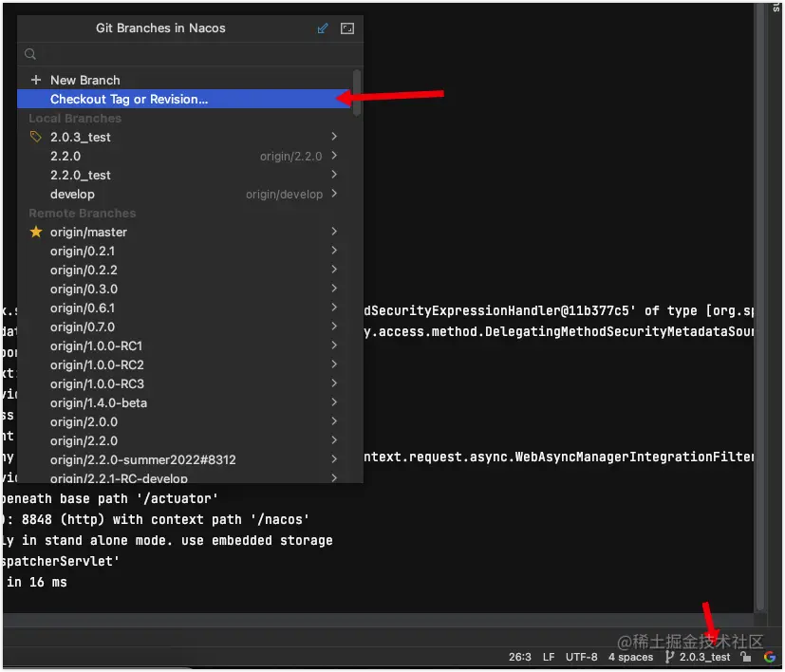Screen dimensions: 785x672
Task: Expand the 2.2.0_test branch submenu arrow
Action: click(334, 175)
